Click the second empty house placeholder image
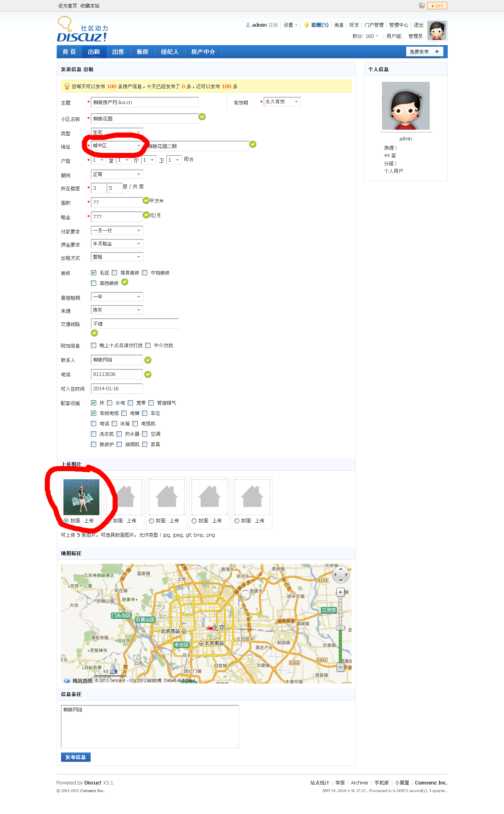504x814 pixels. tap(167, 497)
